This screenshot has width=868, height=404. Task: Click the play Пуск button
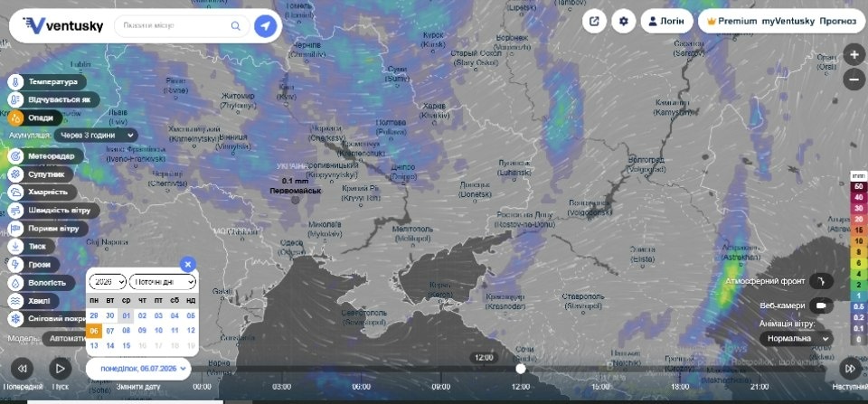click(61, 369)
